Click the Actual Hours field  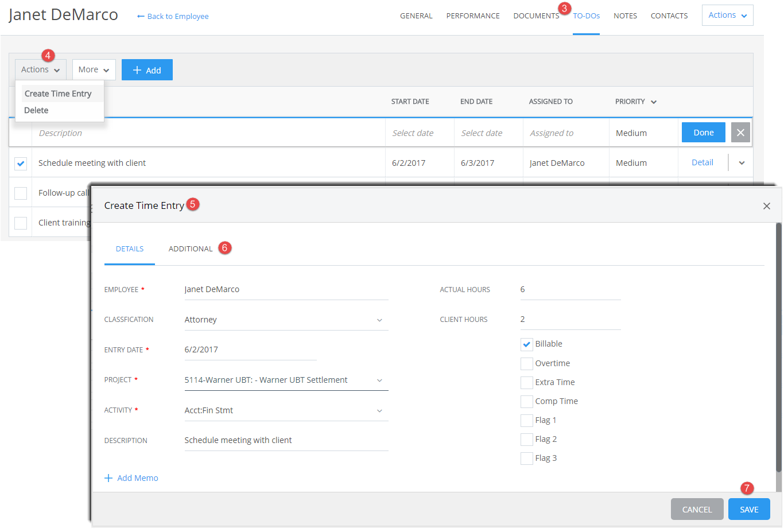pyautogui.click(x=570, y=290)
